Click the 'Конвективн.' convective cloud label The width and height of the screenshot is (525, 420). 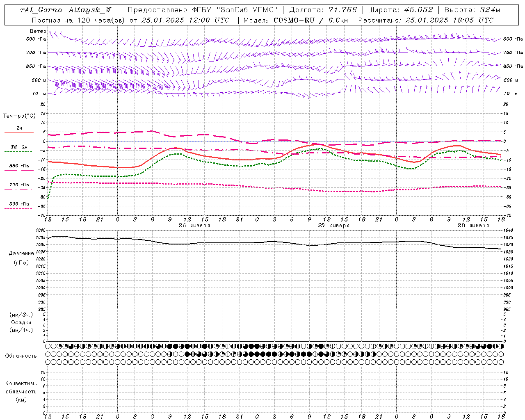pyautogui.click(x=21, y=383)
